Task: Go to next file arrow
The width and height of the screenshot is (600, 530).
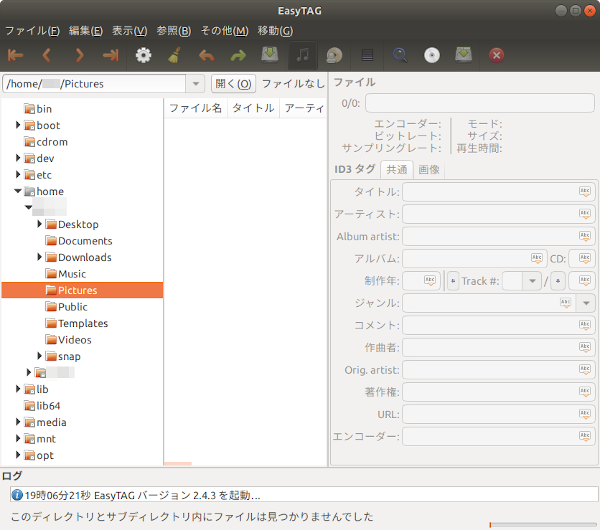Action: [x=79, y=55]
